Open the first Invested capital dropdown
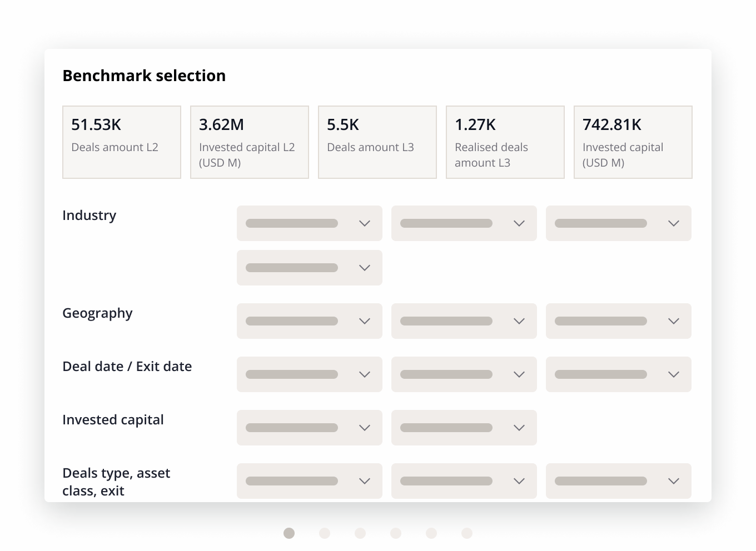756x551 pixels. (309, 428)
